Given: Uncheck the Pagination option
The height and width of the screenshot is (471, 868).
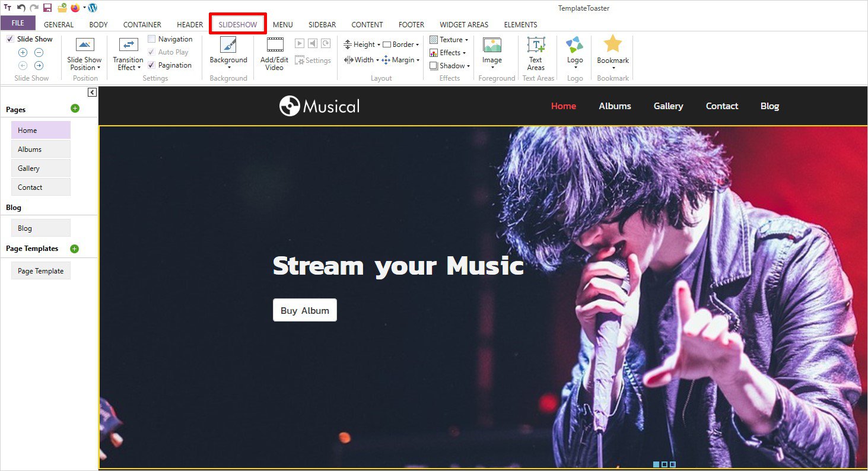Looking at the screenshot, I should point(151,65).
